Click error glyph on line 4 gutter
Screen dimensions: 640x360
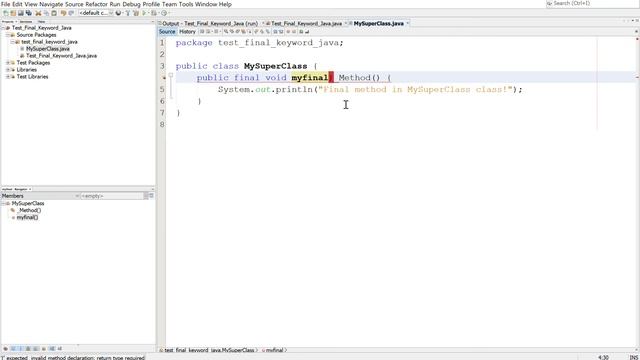click(x=163, y=78)
